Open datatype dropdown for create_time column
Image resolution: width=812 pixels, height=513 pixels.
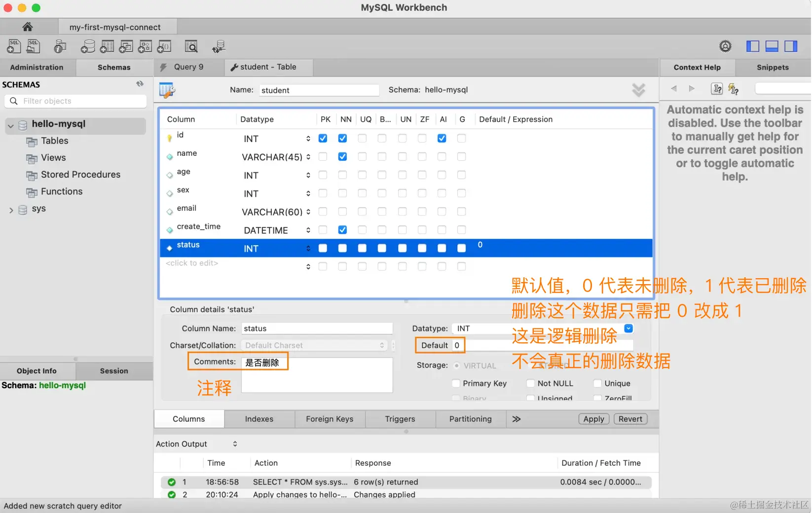tap(308, 230)
